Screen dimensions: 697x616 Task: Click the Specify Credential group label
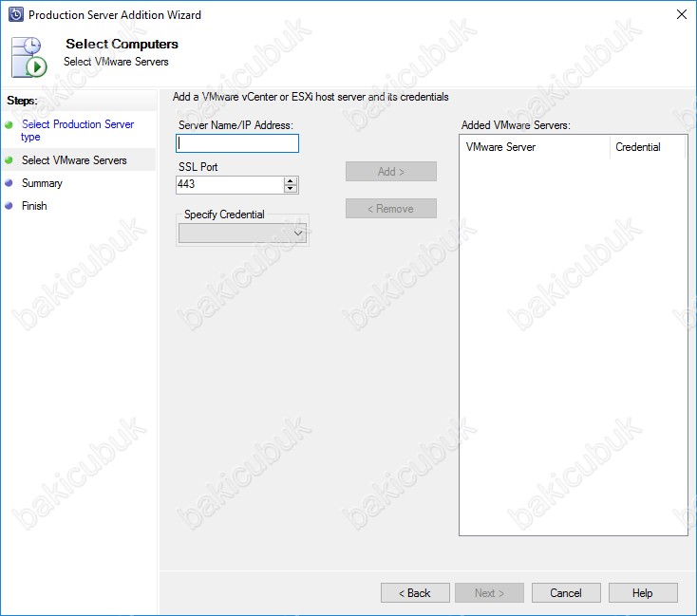pyautogui.click(x=224, y=215)
